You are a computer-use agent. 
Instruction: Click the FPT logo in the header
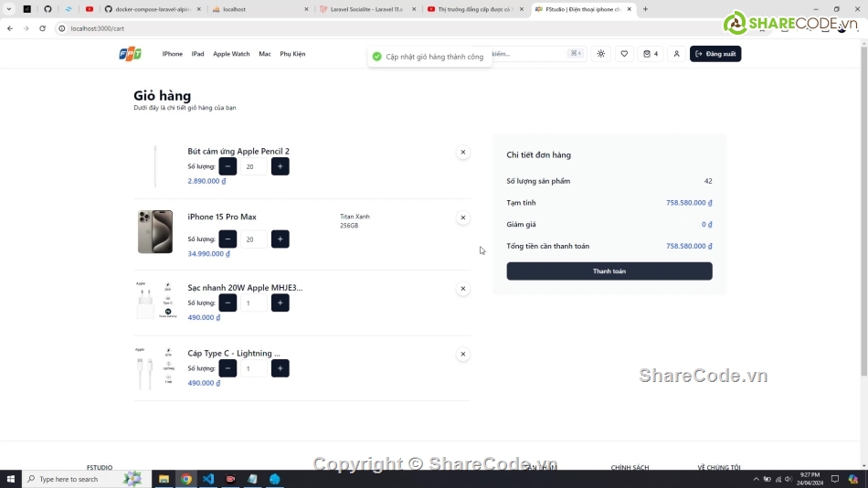(130, 54)
